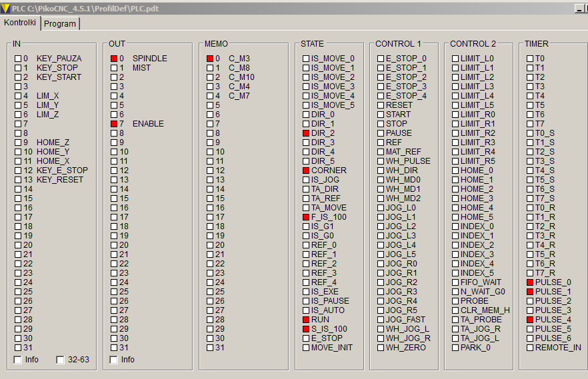Image resolution: width=588 pixels, height=379 pixels.
Task: Toggle the START control indicator
Action: 381,115
